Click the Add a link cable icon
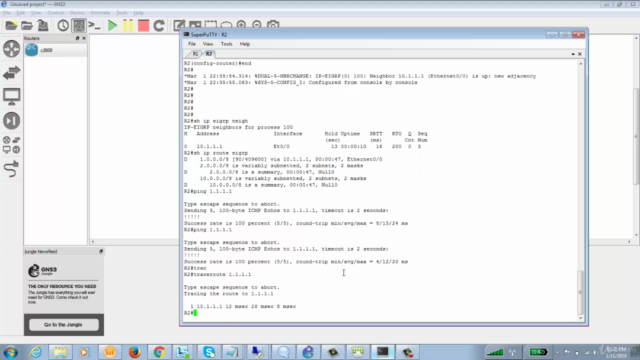This screenshot has width=640, height=360. (11, 169)
